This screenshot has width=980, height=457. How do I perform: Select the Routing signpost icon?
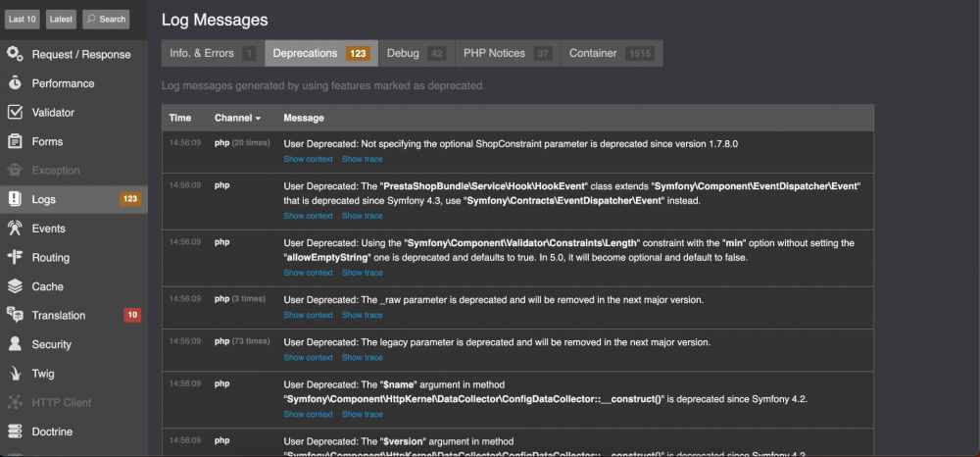[15, 257]
